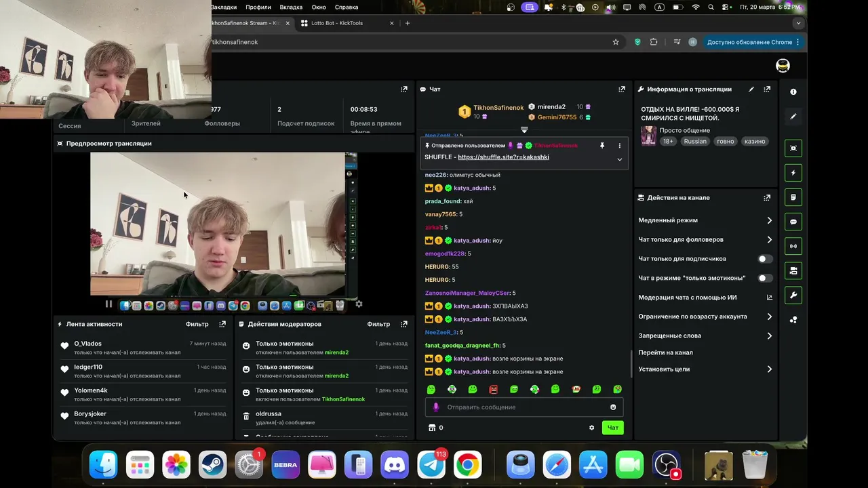The width and height of the screenshot is (868, 488).
Task: Open Профили menu in menu bar
Action: [258, 7]
